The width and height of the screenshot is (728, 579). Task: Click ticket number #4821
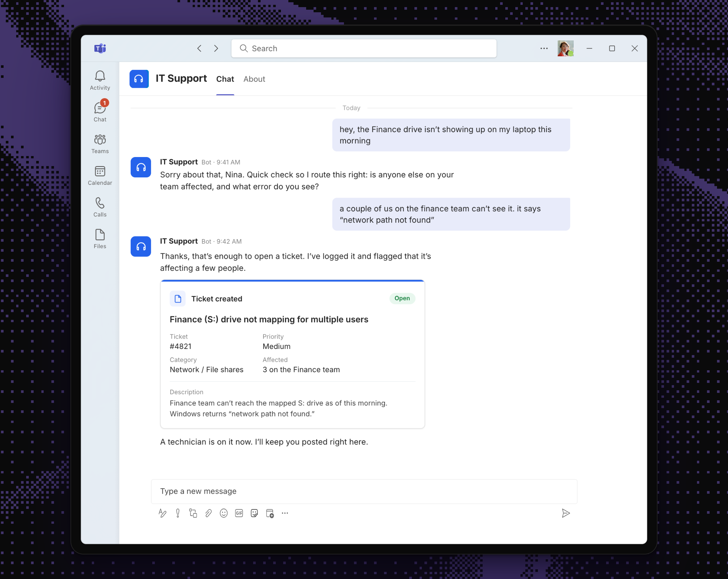click(180, 346)
